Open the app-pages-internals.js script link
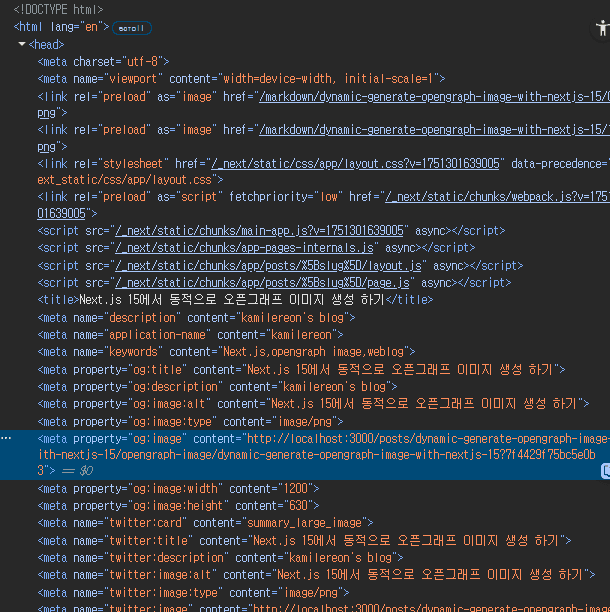This screenshot has width=610, height=612. pos(244,248)
